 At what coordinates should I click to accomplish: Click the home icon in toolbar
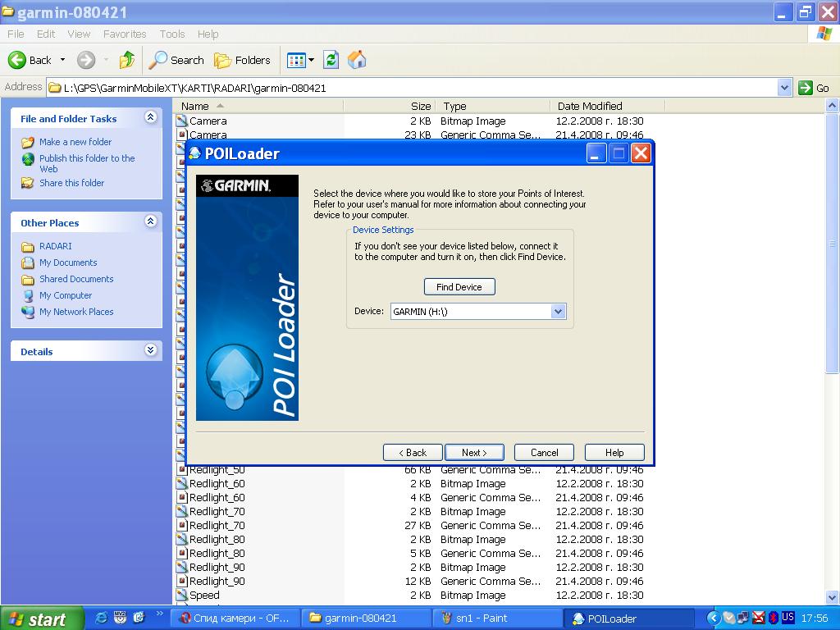357,60
